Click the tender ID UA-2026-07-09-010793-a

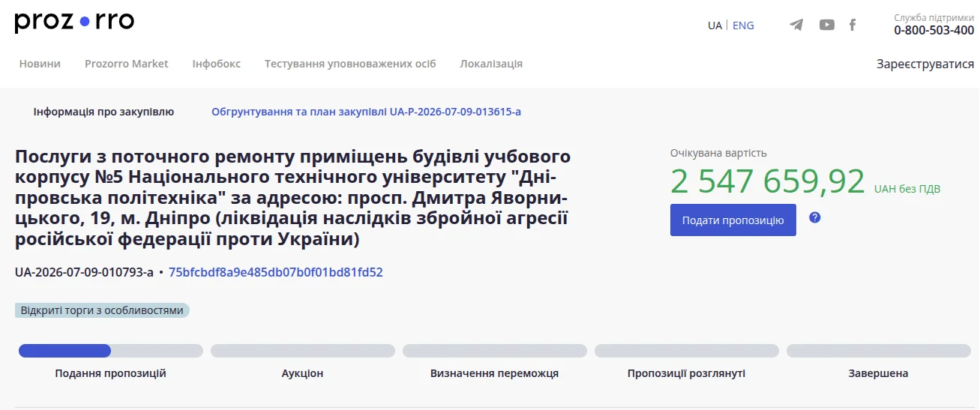(84, 272)
